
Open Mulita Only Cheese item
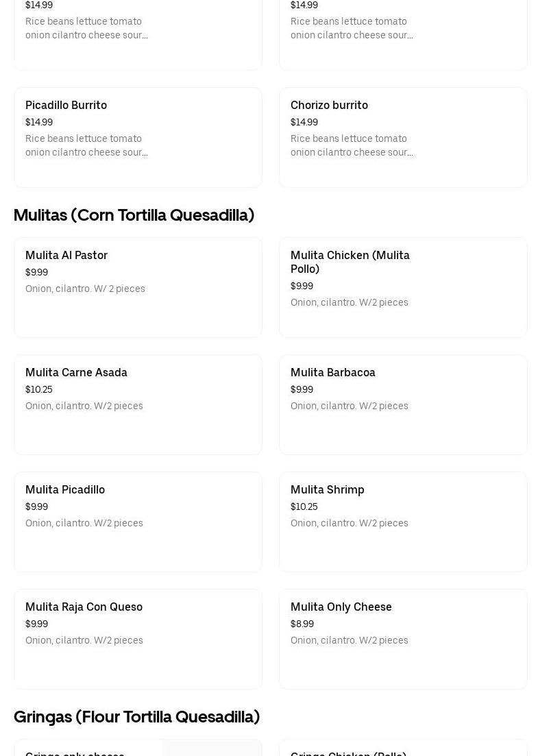coord(341,607)
